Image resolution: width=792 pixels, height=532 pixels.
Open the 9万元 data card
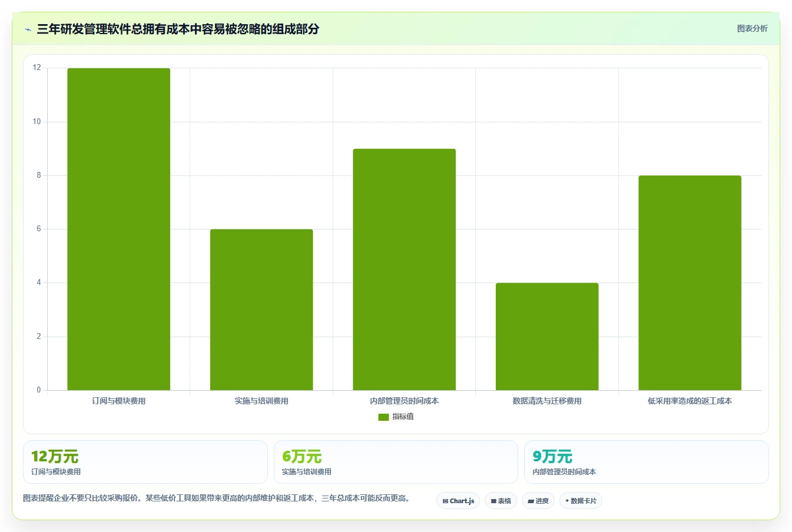pyautogui.click(x=647, y=462)
